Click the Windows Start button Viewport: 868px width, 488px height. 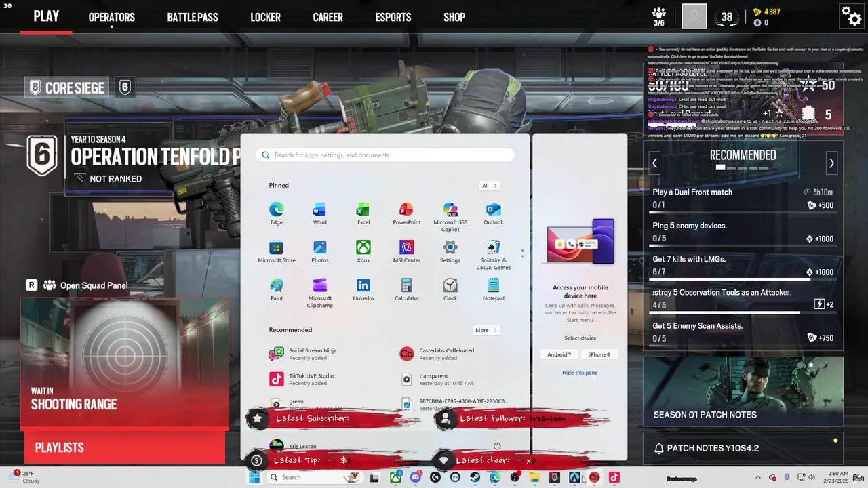[254, 477]
